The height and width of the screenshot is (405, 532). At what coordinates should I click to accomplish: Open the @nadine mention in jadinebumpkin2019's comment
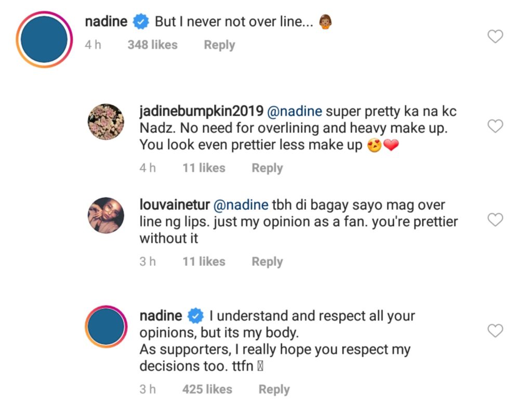(x=294, y=111)
